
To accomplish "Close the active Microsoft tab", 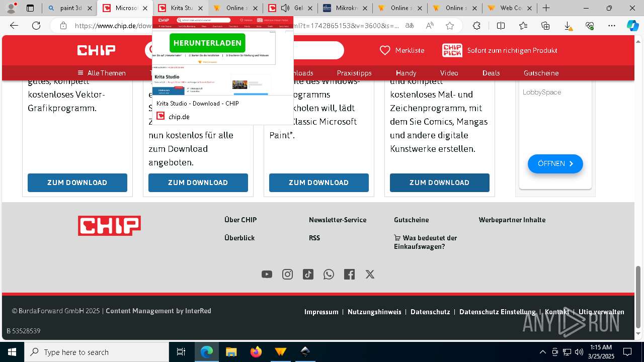I will coord(145,8).
